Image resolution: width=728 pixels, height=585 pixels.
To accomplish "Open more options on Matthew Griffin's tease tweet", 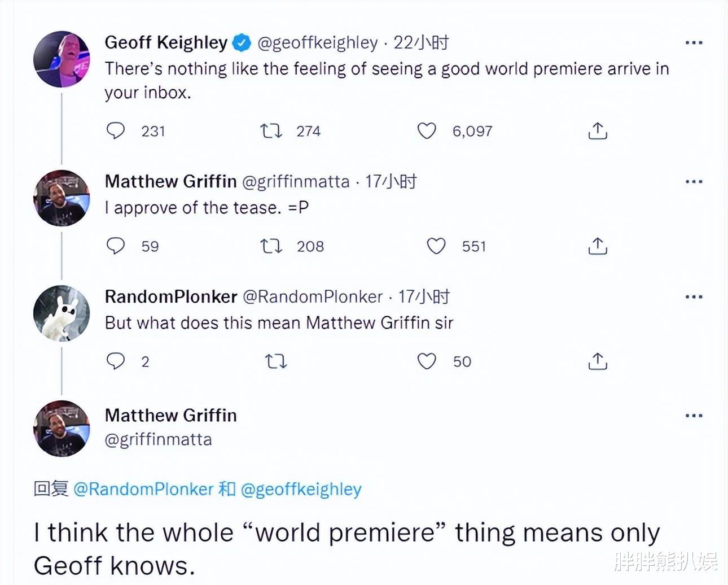I will point(694,182).
